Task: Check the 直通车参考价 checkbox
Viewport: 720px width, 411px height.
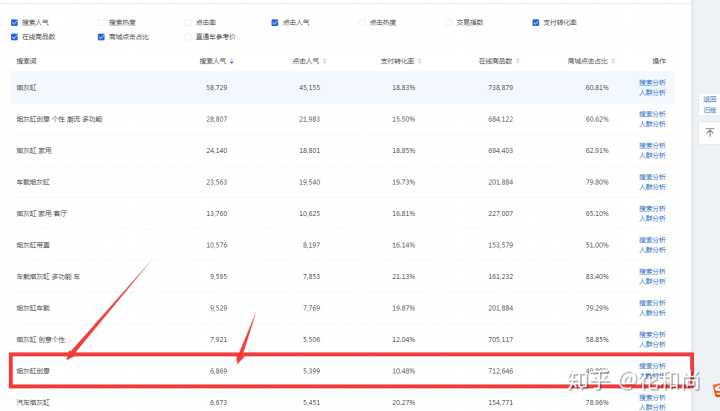Action: 189,36
